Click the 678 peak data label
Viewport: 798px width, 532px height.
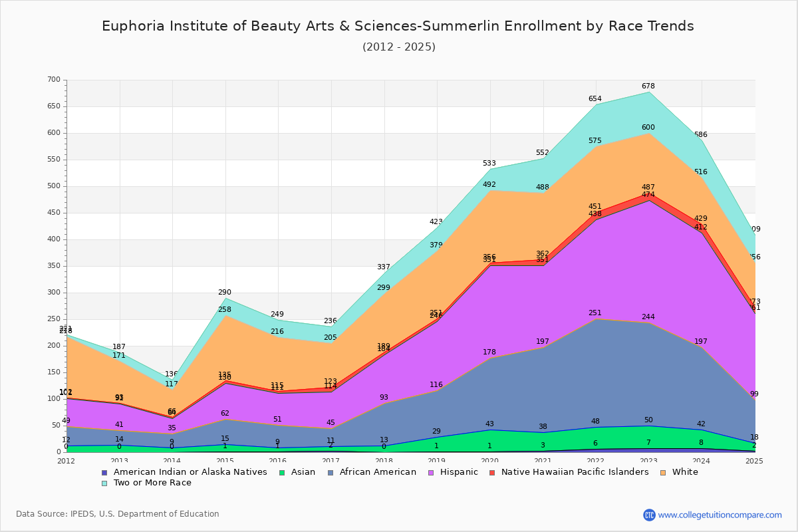click(x=648, y=86)
